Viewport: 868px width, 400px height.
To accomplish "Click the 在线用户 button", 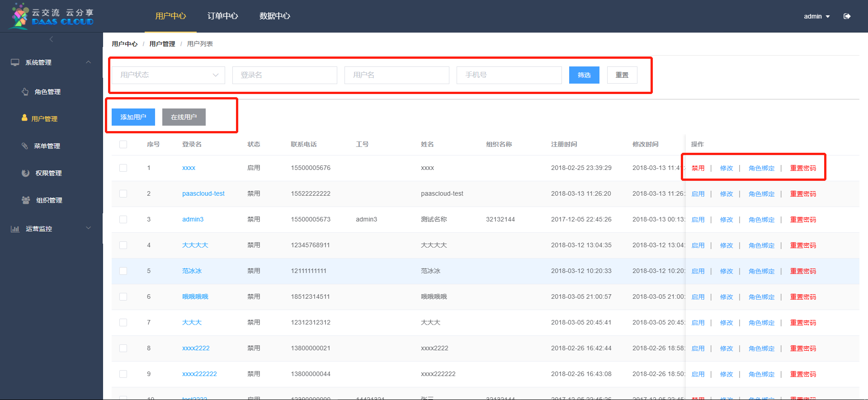I will (x=184, y=117).
